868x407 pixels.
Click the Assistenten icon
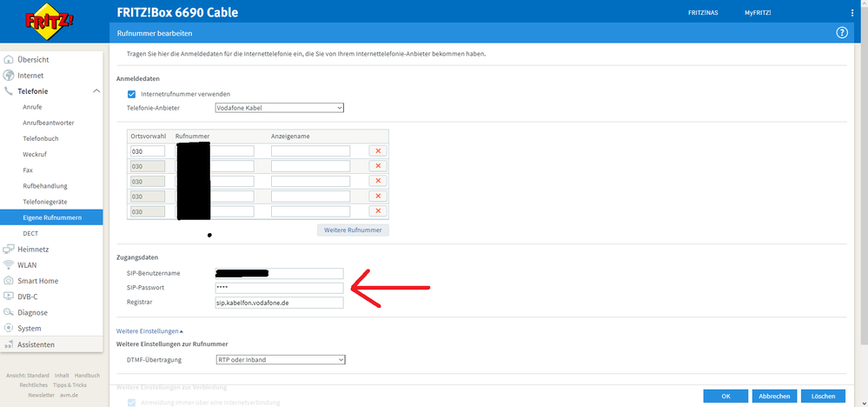(9, 344)
